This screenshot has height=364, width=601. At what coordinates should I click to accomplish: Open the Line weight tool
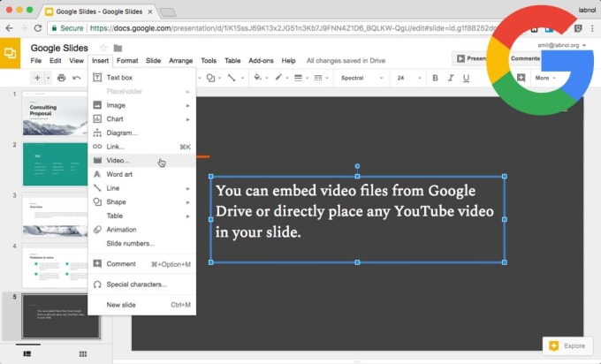click(298, 78)
